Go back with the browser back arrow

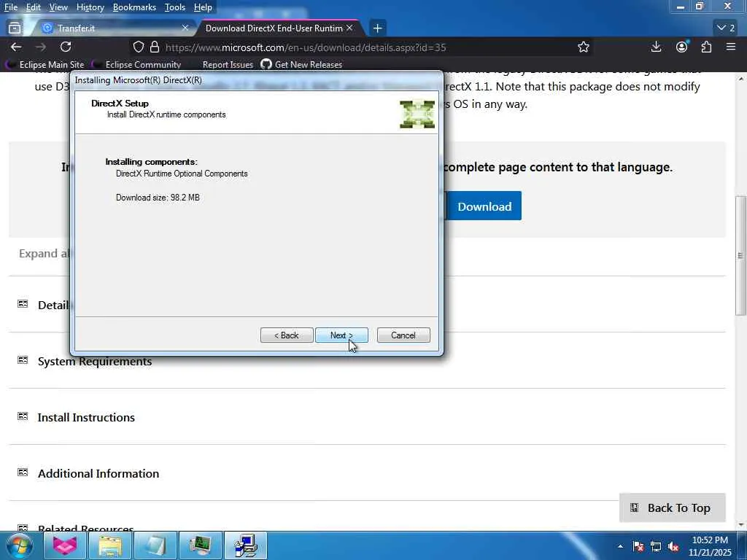16,47
